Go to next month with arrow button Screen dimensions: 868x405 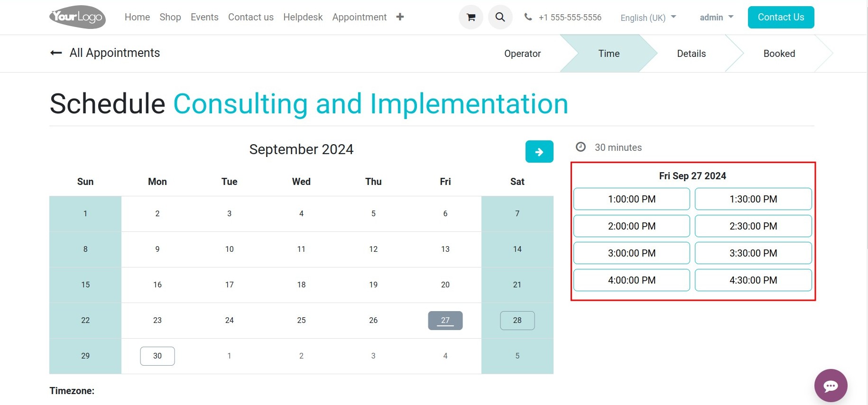coord(539,152)
